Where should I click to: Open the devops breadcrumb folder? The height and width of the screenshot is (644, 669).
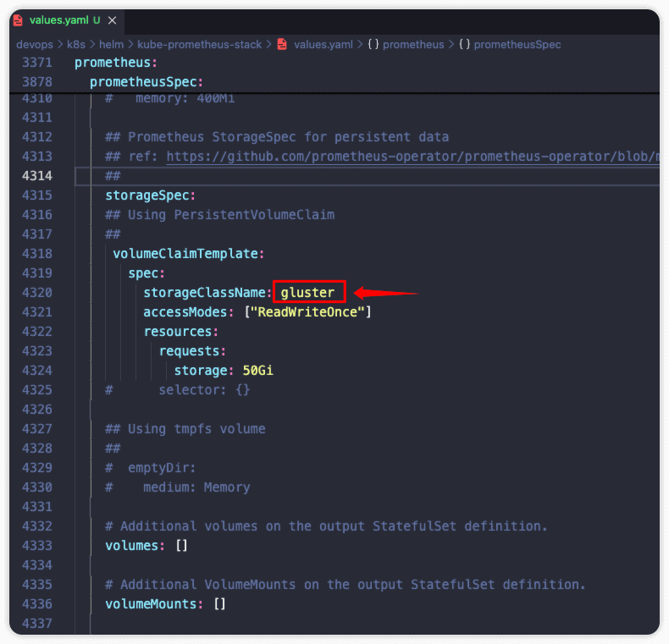[35, 44]
